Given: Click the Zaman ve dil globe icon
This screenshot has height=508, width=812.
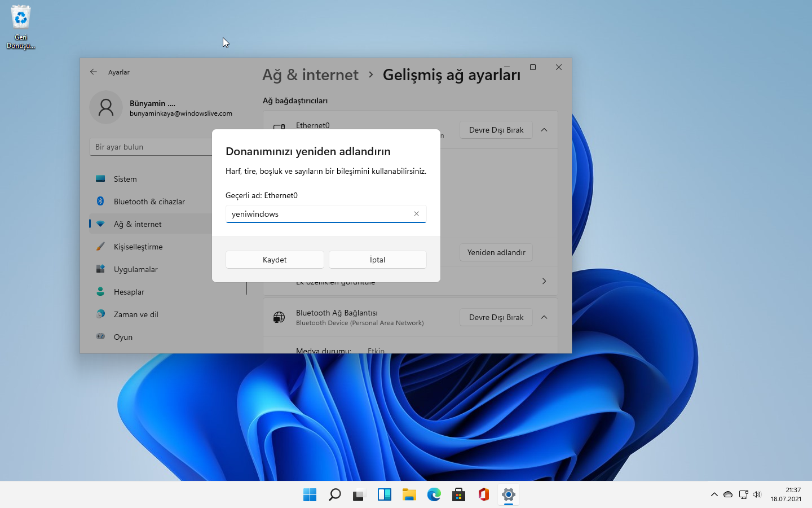Looking at the screenshot, I should pyautogui.click(x=100, y=314).
